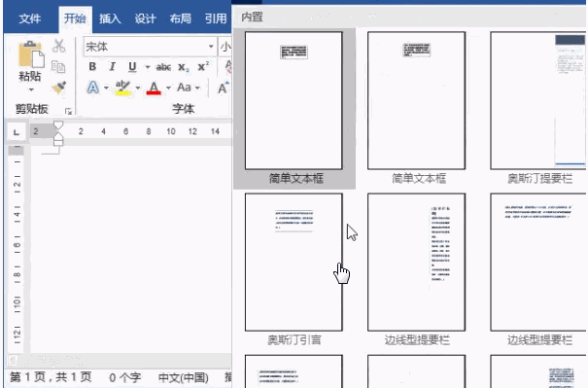Click the superscript X2 icon
This screenshot has width=588, height=388.
click(x=203, y=66)
